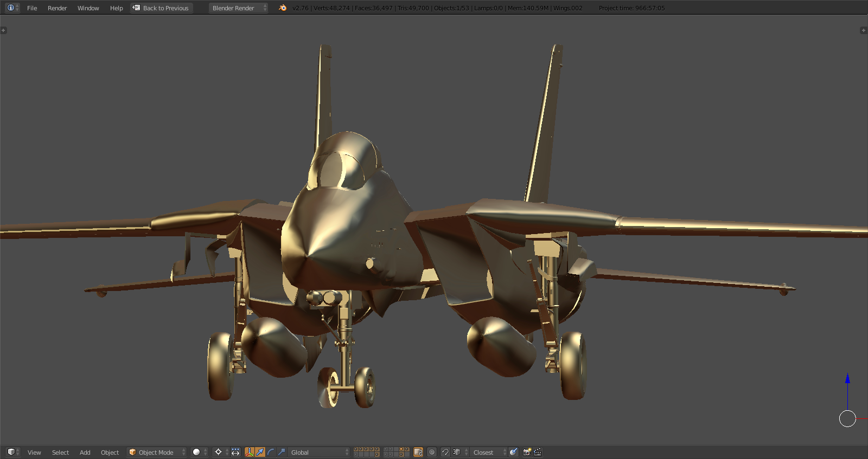Open the Blender Render engine dropdown

click(x=238, y=8)
